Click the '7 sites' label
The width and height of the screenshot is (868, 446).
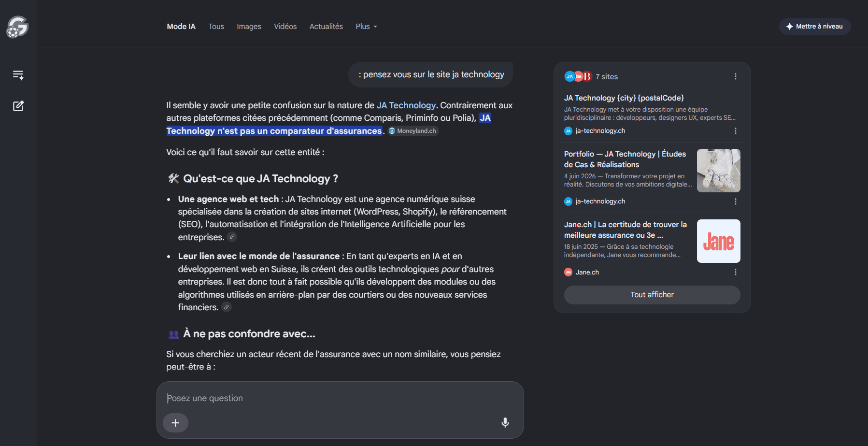click(x=607, y=76)
